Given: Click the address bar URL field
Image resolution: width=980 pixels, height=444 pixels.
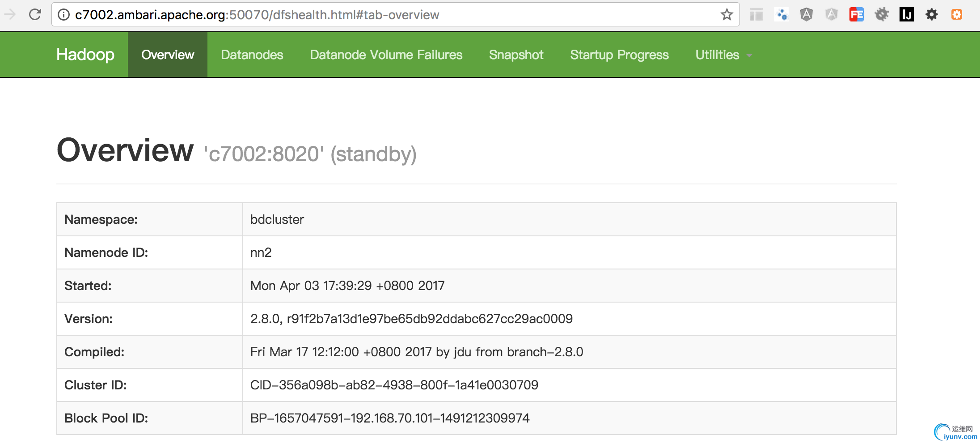Looking at the screenshot, I should click(395, 15).
